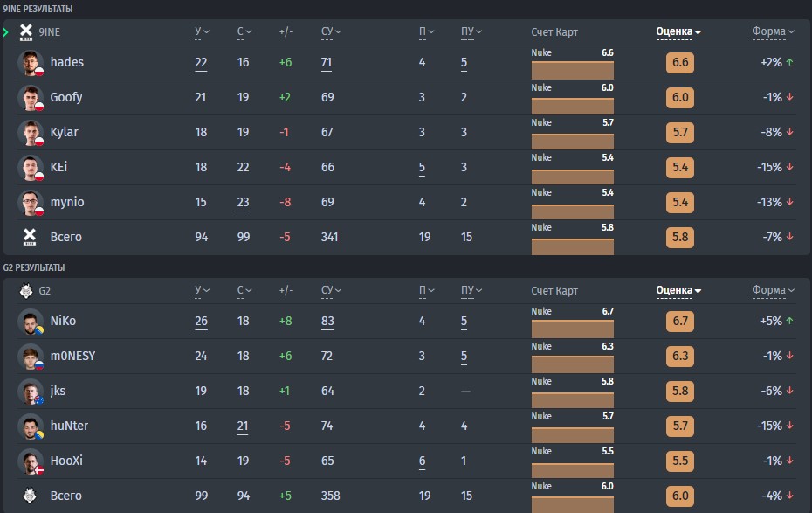Click the red down arrow beside mynio's -13%
812x513 pixels.
coord(789,202)
